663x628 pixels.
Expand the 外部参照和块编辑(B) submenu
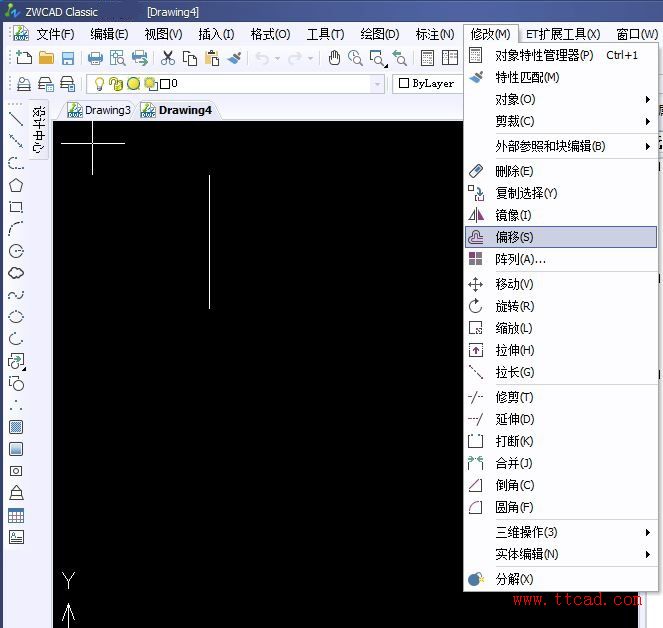click(x=561, y=146)
